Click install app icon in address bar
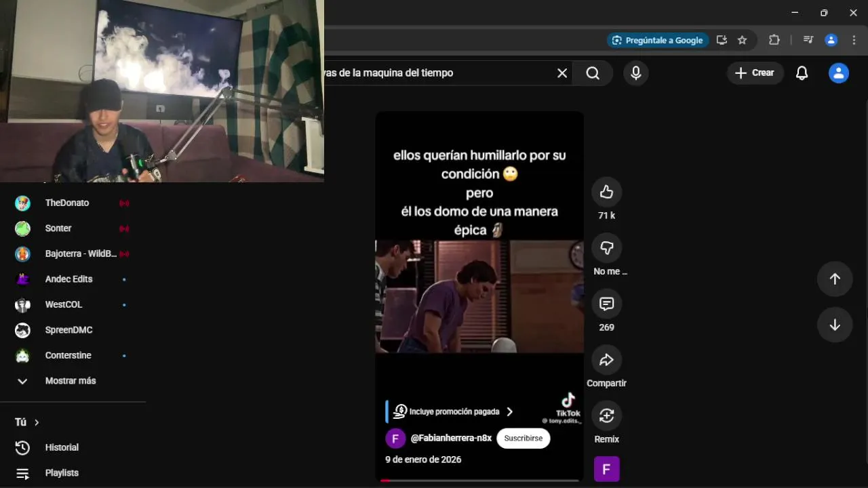The height and width of the screenshot is (488, 868). click(x=722, y=40)
